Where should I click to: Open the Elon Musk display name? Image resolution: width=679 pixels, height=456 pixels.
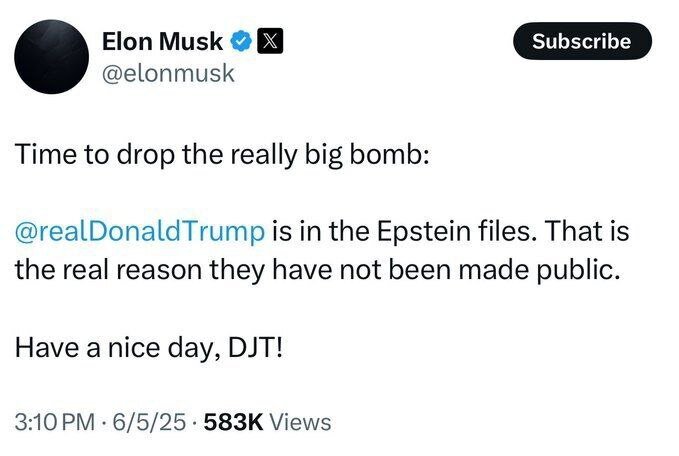point(164,41)
